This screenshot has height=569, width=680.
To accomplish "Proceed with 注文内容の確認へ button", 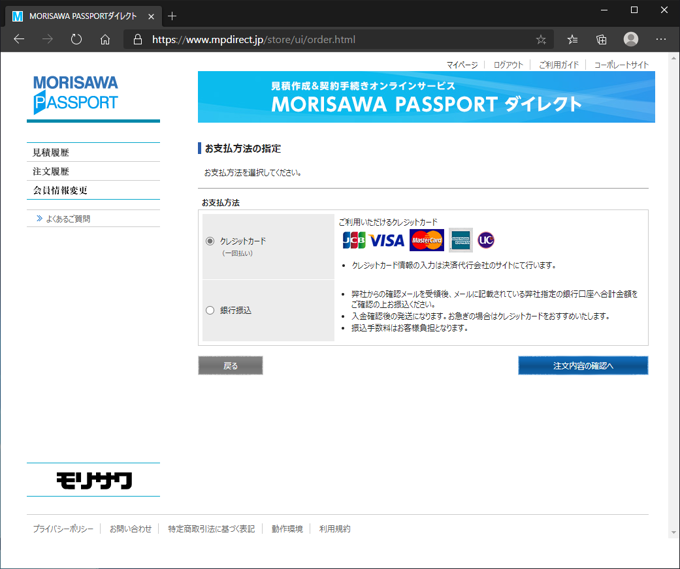I will [x=583, y=366].
